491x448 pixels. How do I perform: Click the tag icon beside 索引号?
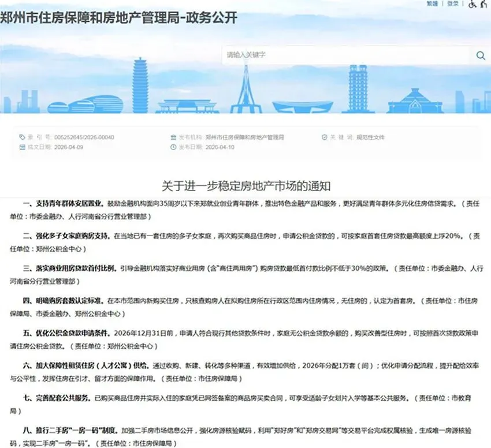pyautogui.click(x=22, y=137)
